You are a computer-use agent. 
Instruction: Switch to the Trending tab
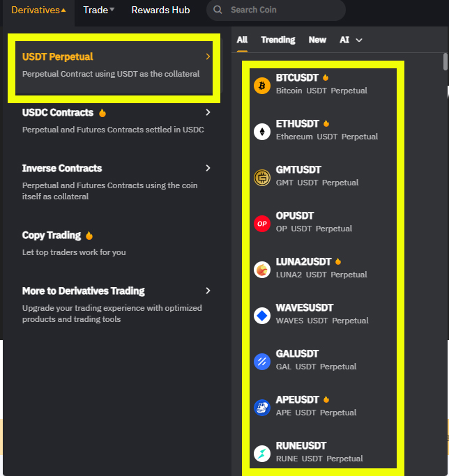pos(278,40)
